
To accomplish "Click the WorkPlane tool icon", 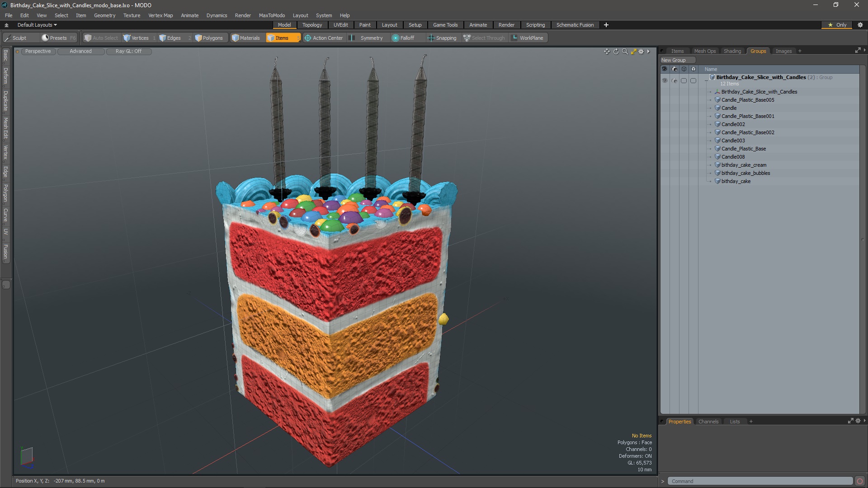I will coord(514,38).
